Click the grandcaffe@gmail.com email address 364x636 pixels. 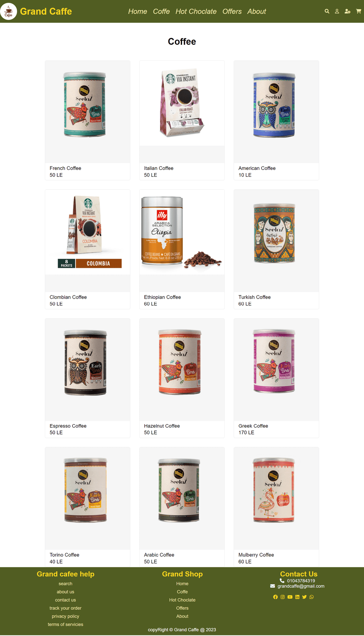301,586
